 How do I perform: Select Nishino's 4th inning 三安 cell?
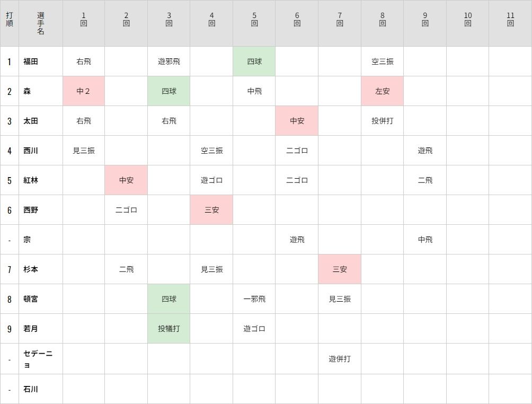pos(211,210)
